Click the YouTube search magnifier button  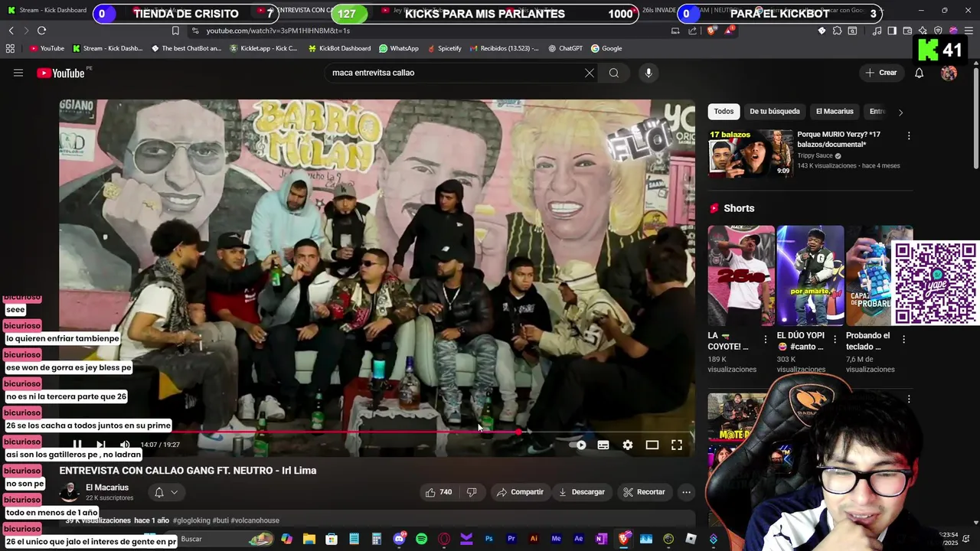coord(614,73)
